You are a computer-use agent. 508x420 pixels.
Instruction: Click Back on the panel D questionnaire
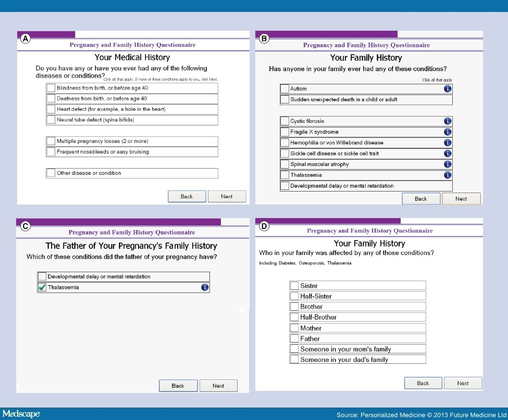tap(423, 383)
